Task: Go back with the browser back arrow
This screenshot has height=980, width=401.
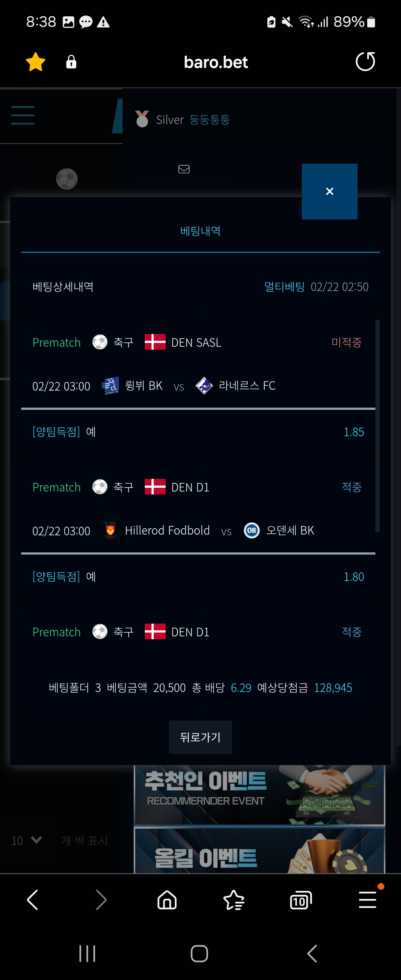Action: point(33,900)
